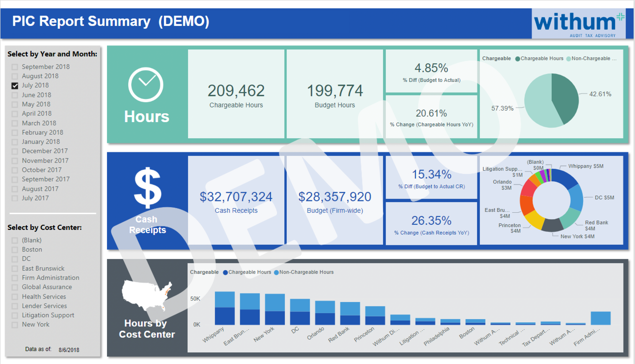Click the Non-Chargeable legend dot in pie chart

coord(569,59)
